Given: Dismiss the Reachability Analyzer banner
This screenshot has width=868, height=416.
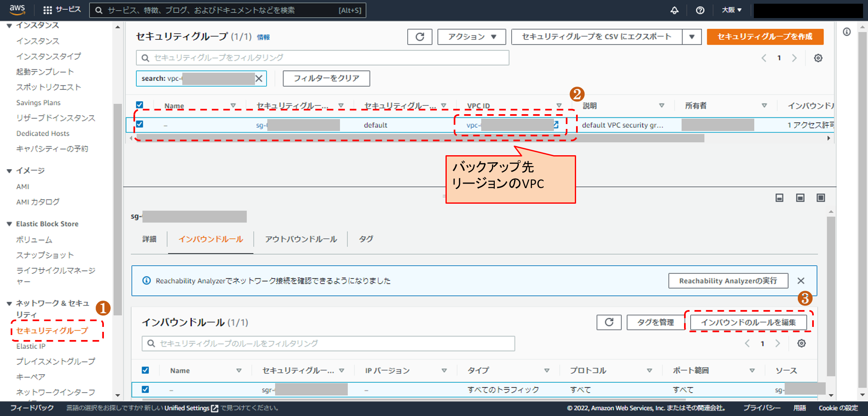Looking at the screenshot, I should (801, 281).
